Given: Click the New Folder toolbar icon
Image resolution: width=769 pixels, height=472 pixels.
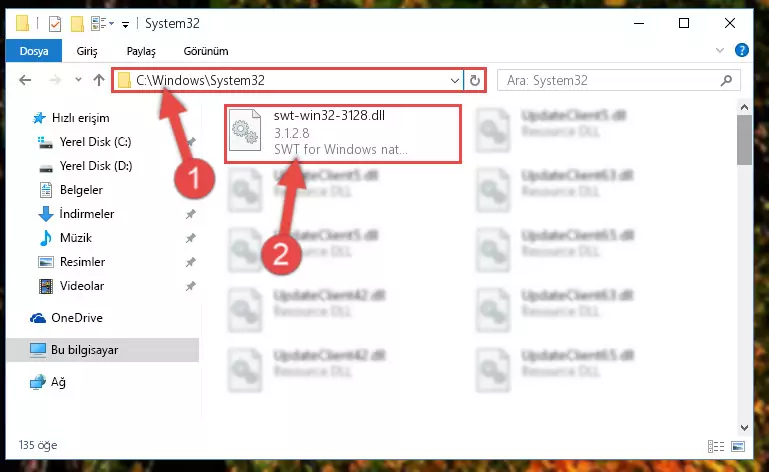Looking at the screenshot, I should tap(77, 24).
